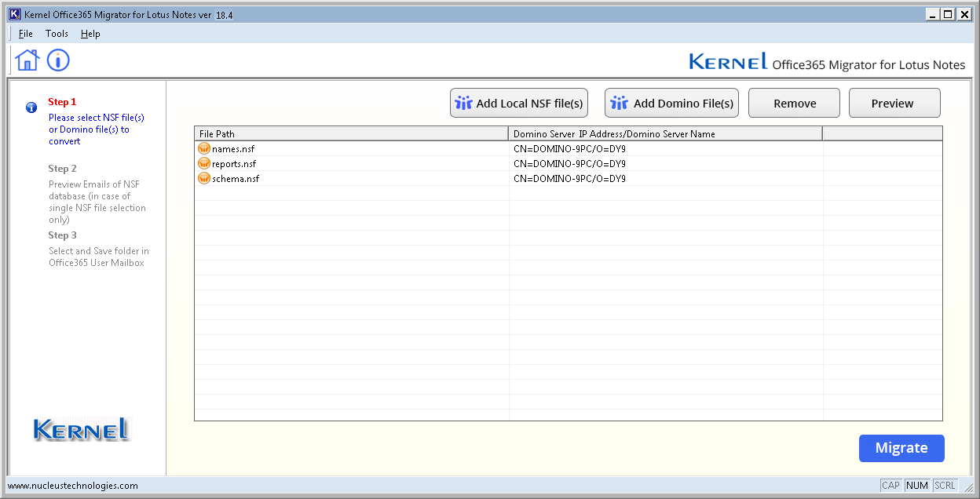The image size is (980, 499).
Task: Maximize the Kernel Migrator window
Action: [x=947, y=14]
